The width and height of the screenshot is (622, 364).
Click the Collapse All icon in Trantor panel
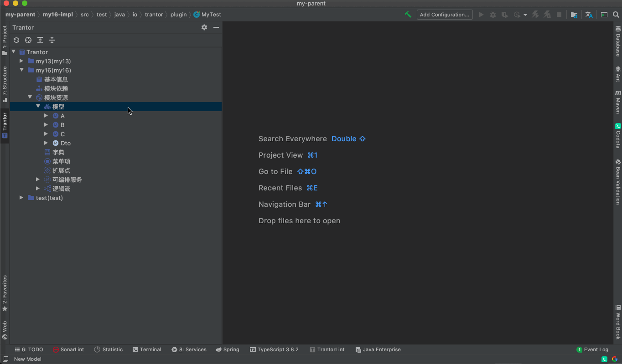[x=52, y=40]
